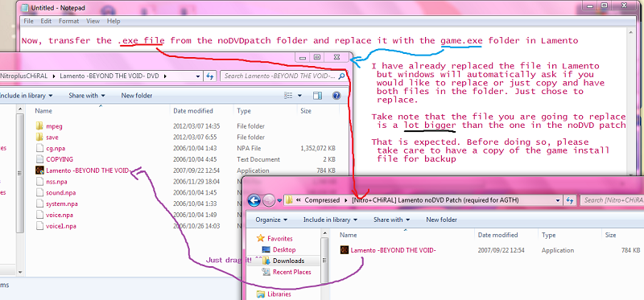
Task: Open the Edit menu in Notepad
Action: pyautogui.click(x=46, y=21)
